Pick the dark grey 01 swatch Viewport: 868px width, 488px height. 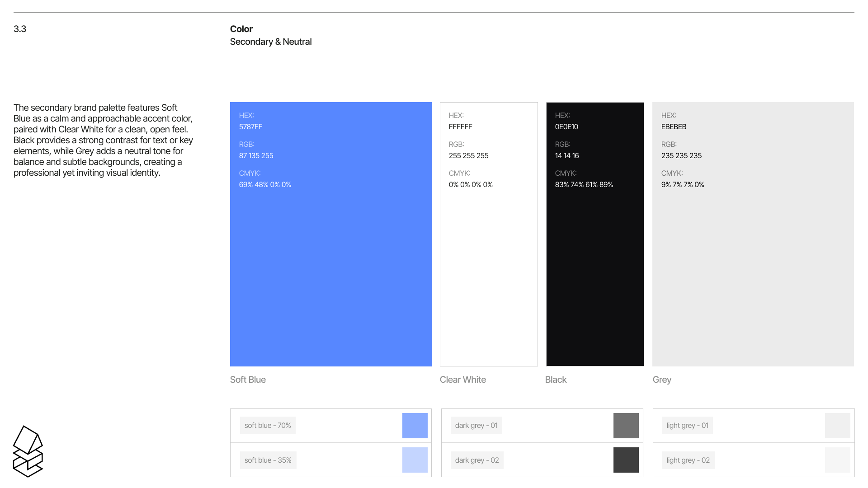[626, 426]
